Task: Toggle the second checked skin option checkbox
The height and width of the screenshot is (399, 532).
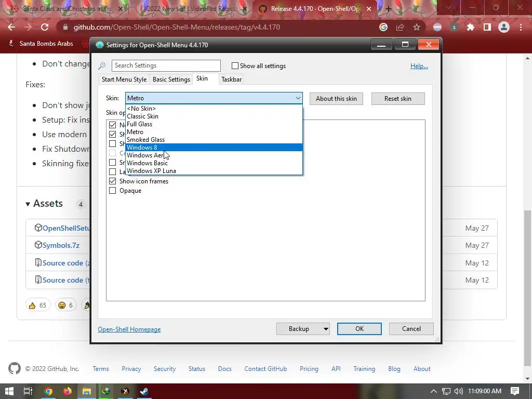Action: click(x=112, y=135)
